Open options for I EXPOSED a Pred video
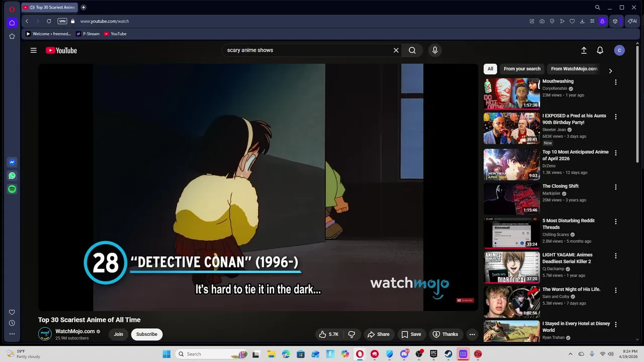This screenshot has height=362, width=644. pos(615,117)
